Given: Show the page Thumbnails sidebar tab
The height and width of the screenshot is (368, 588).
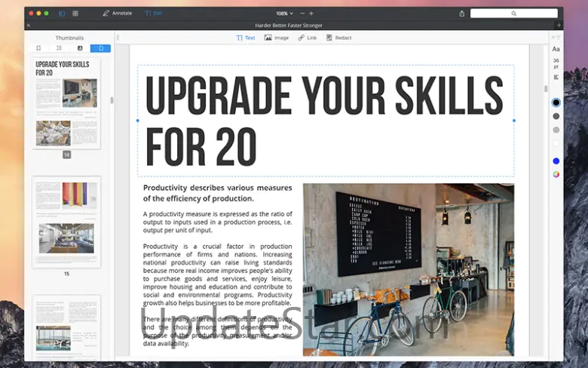Looking at the screenshot, I should 100,48.
